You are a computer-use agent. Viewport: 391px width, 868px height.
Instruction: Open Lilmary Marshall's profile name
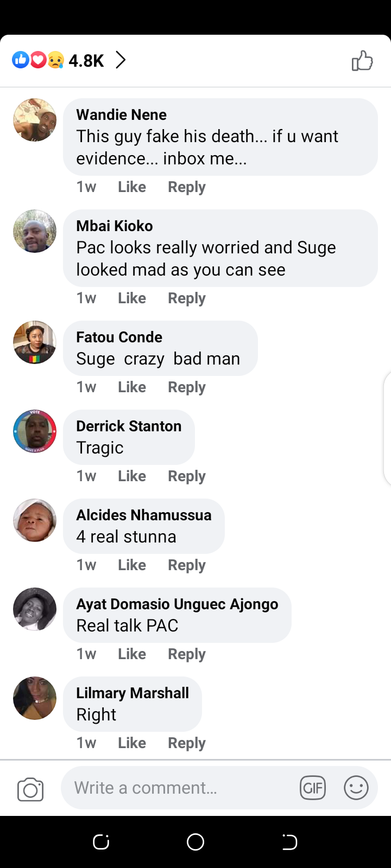click(x=133, y=693)
